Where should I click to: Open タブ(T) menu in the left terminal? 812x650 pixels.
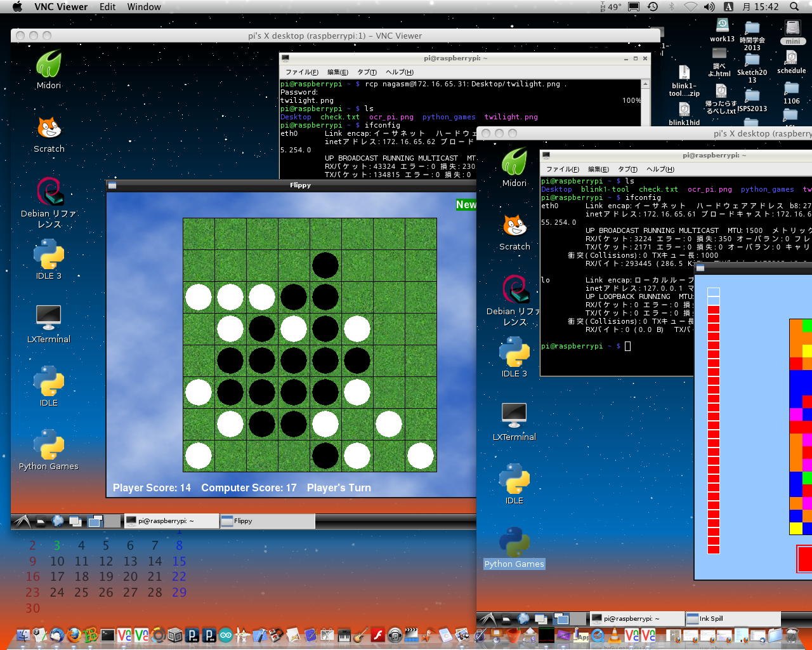click(x=367, y=72)
